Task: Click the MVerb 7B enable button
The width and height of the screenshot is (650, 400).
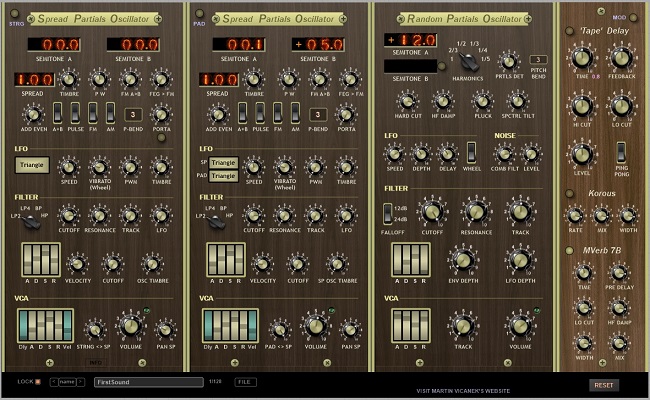Action: tap(567, 248)
